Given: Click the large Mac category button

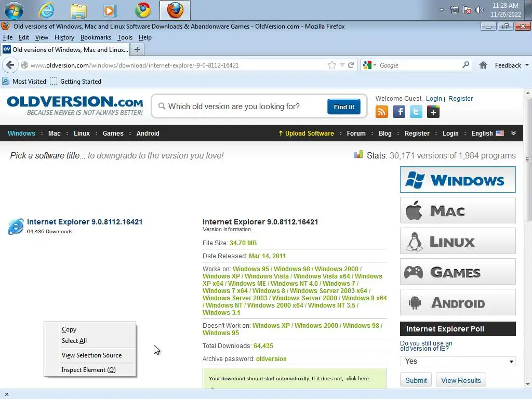Looking at the screenshot, I should tap(458, 210).
